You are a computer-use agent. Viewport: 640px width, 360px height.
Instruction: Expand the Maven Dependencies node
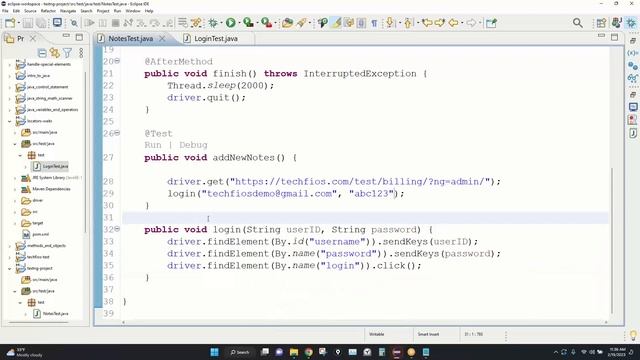(x=15, y=189)
